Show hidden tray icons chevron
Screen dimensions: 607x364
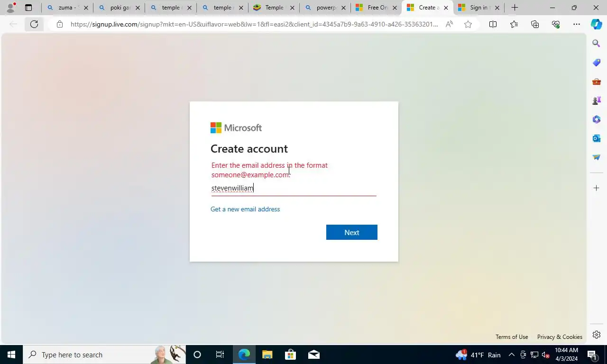tap(512, 355)
